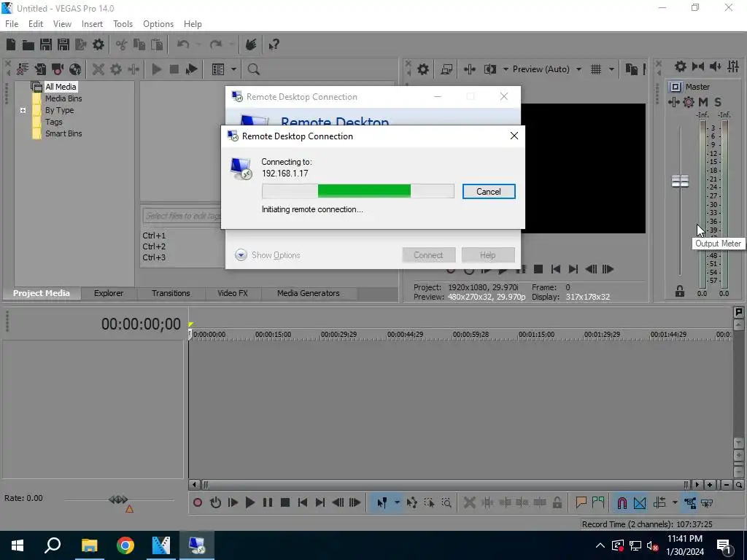Screen dimensions: 747x560
Task: Toggle Loop Playback next to Record
Action: click(x=215, y=503)
